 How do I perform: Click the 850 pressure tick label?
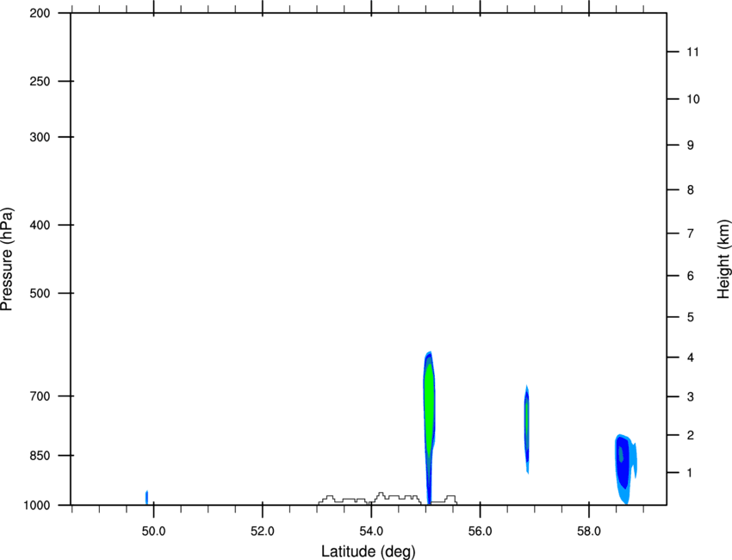[37, 455]
